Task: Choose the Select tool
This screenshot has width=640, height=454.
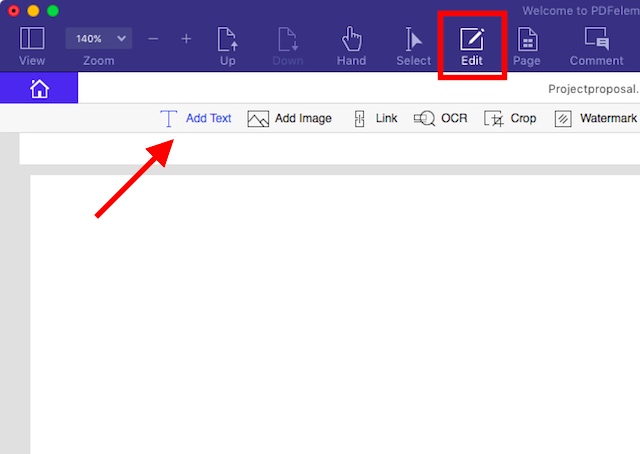Action: click(x=413, y=46)
